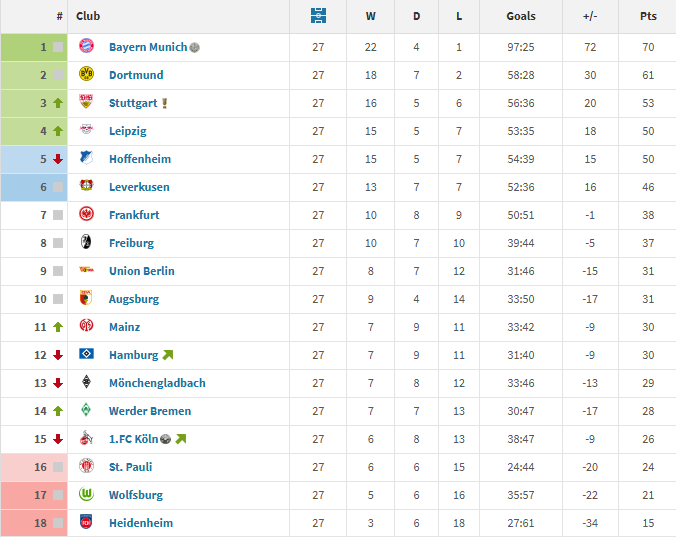This screenshot has height=537, width=676.
Task: Click the Leverkusen club crest
Action: tap(86, 187)
